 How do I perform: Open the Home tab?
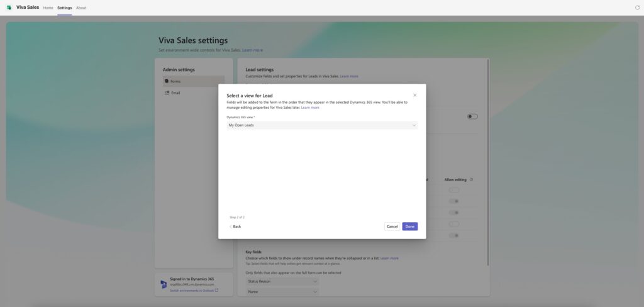(48, 8)
